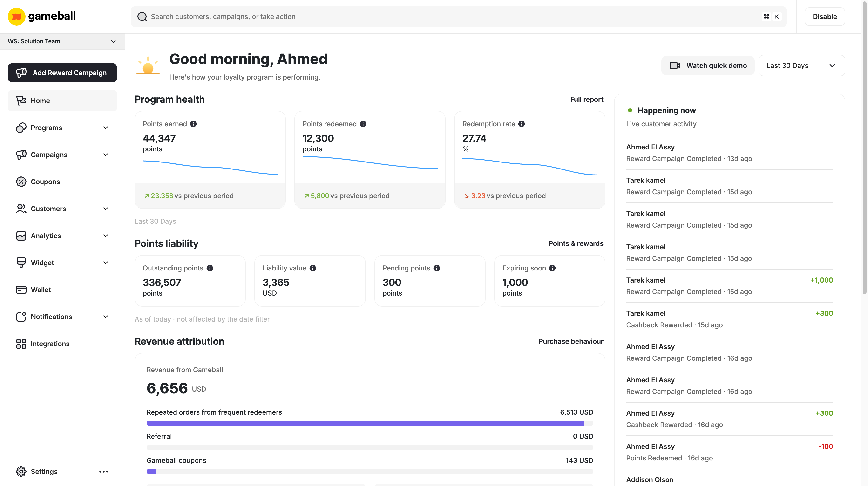
Task: Click info icon next to Redemption rate
Action: tap(522, 124)
